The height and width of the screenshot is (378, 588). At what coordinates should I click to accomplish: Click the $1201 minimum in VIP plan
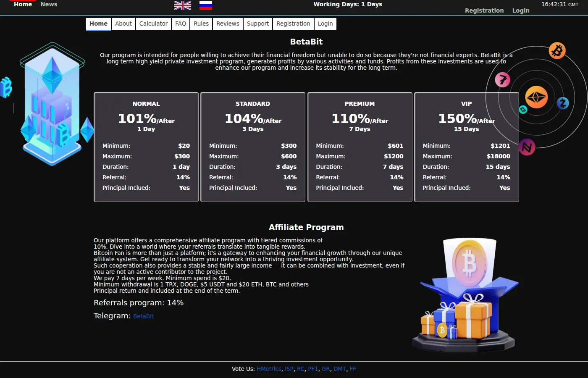click(x=500, y=146)
